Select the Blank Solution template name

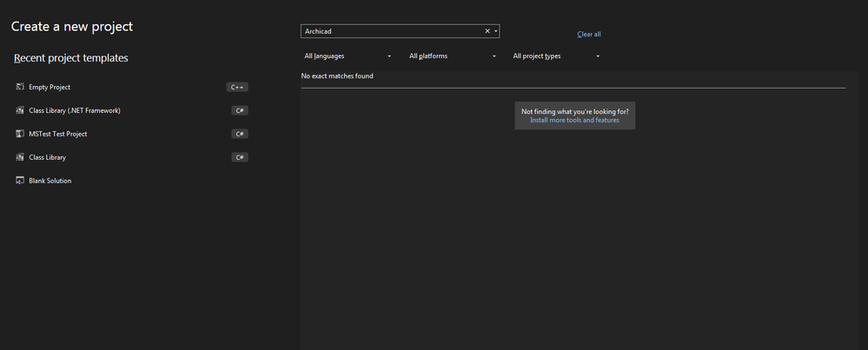50,181
